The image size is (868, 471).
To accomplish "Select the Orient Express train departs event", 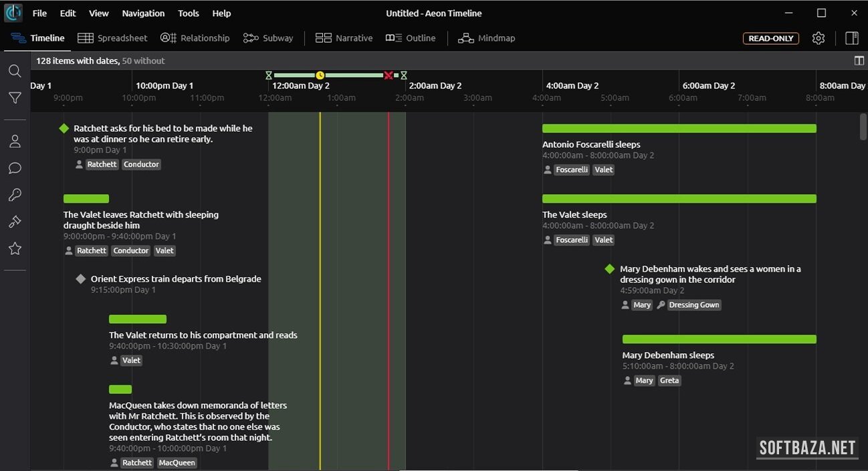I will tap(175, 279).
